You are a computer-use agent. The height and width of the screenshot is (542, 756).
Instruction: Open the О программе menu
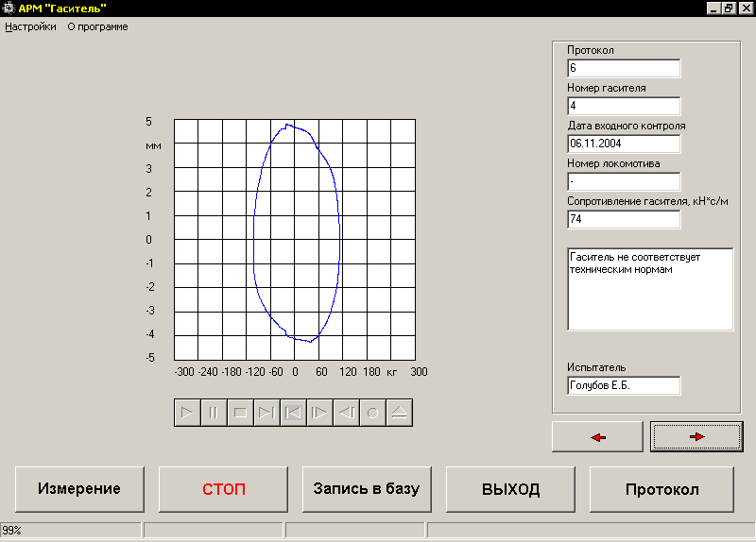click(x=97, y=27)
